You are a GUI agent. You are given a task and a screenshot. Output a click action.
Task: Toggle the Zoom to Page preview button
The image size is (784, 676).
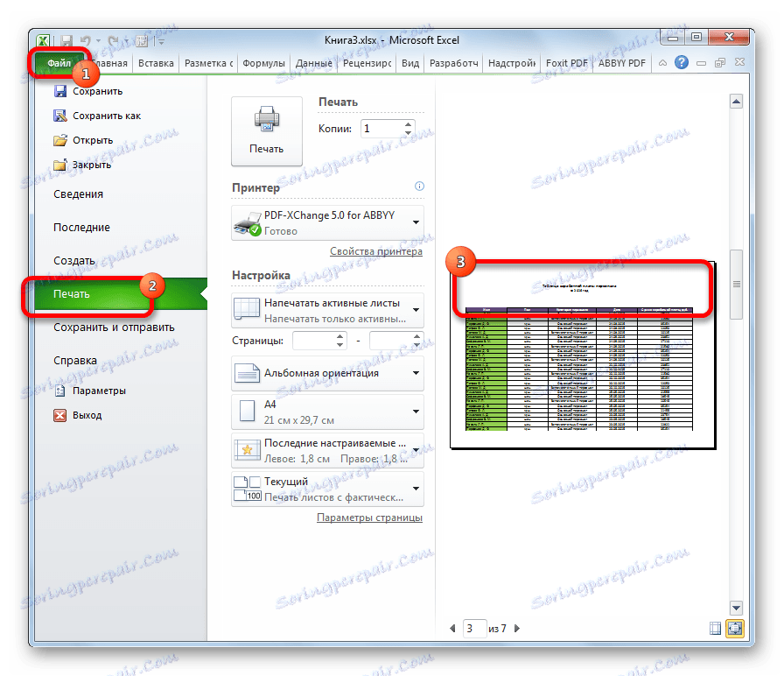736,629
